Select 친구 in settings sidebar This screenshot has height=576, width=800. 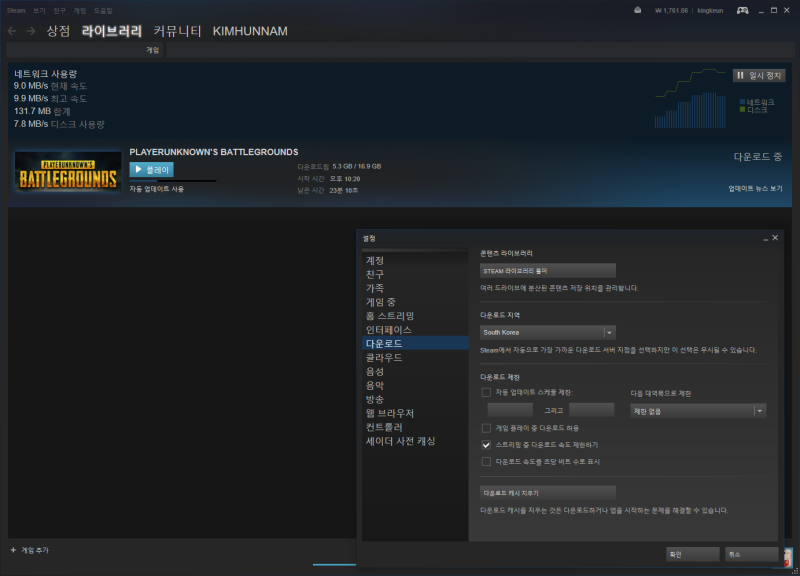(x=415, y=274)
